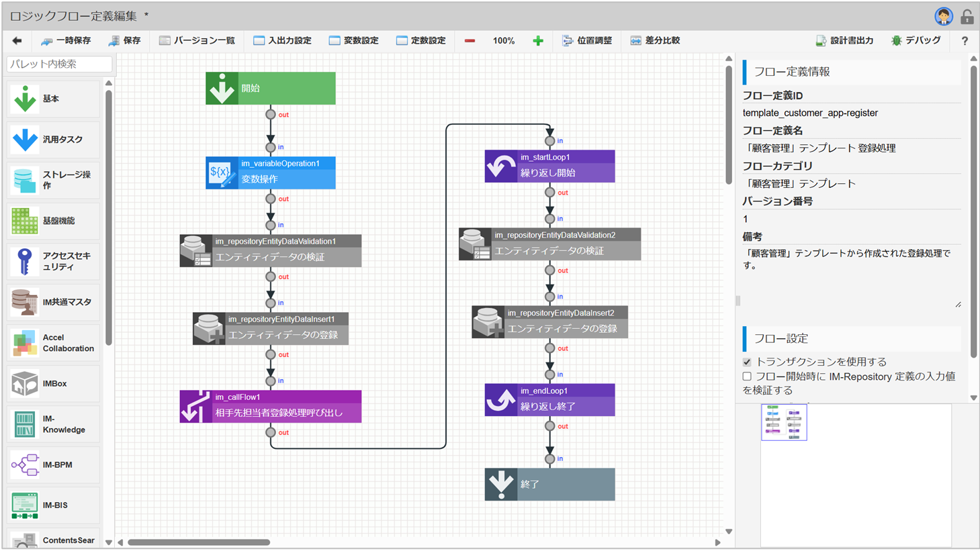Screen dimensions: 980x551
Task: Click the 保存 save button
Action: [124, 41]
